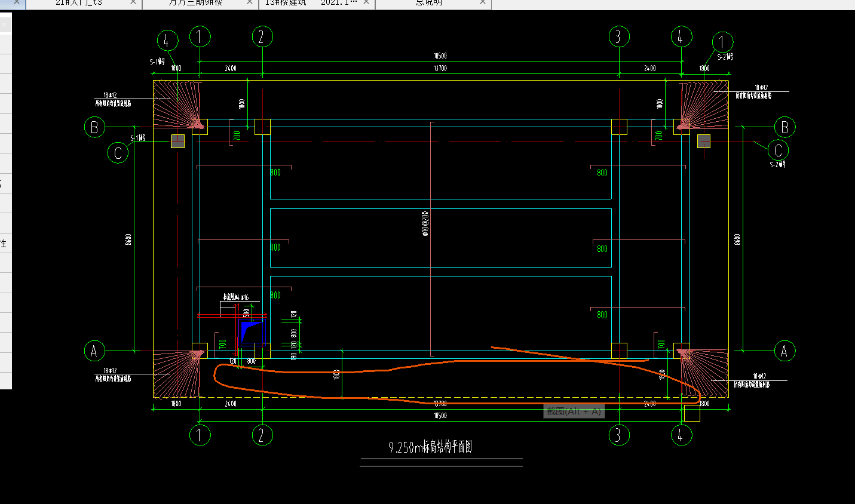
Task: Select the blue hatched block near axis 2
Action: [x=253, y=331]
